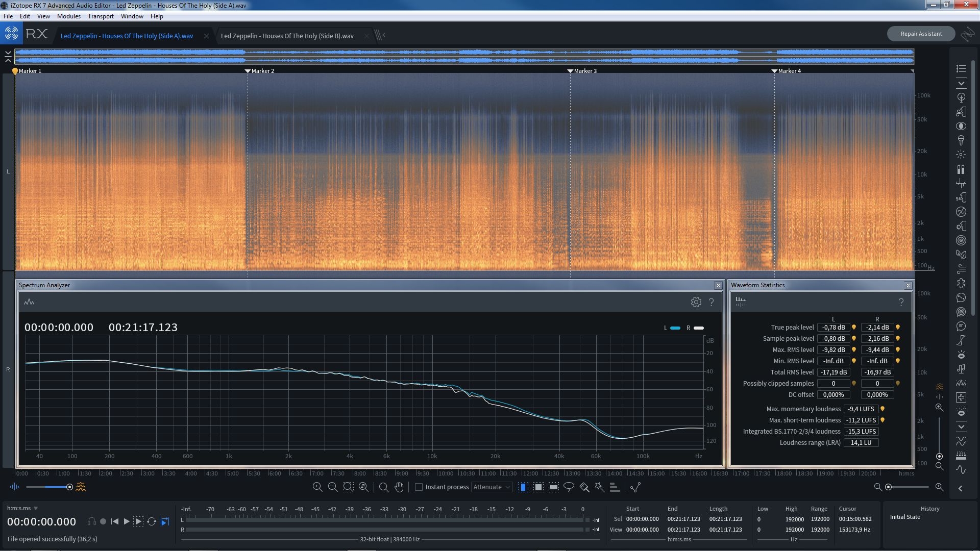The width and height of the screenshot is (980, 551).
Task: Click the selection Start time field
Action: (x=642, y=519)
